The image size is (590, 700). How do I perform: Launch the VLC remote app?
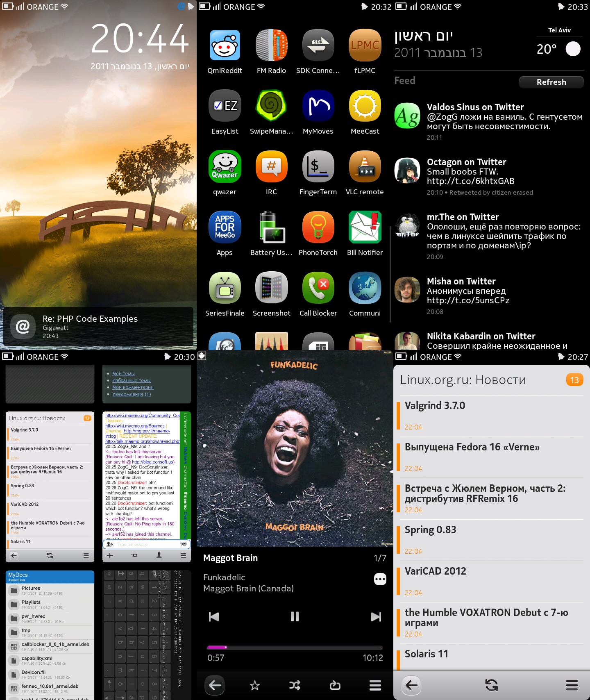point(365,166)
